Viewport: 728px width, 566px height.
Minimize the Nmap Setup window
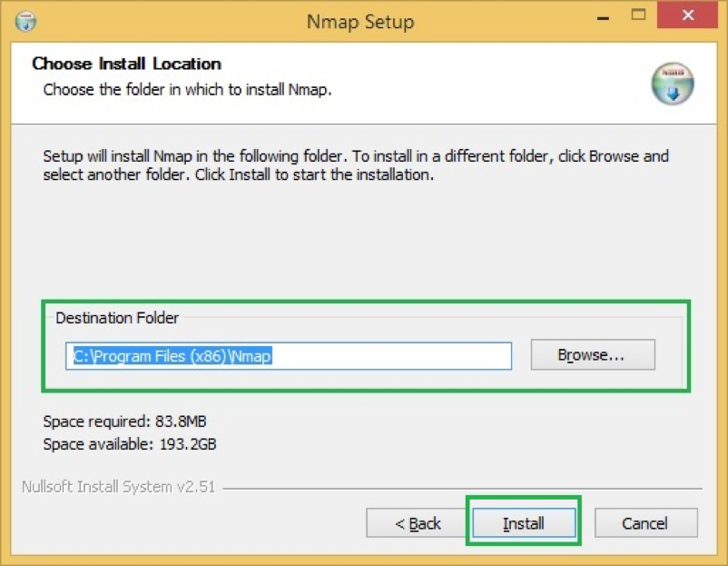pos(603,15)
